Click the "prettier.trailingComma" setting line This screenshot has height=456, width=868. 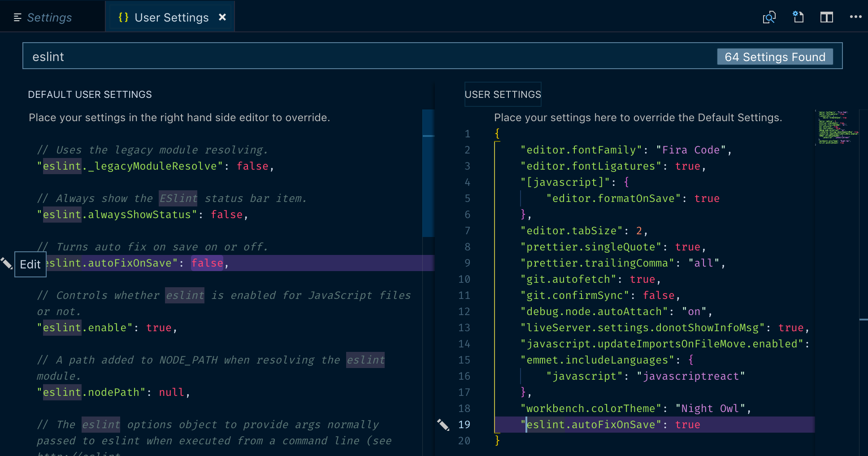[x=623, y=263]
